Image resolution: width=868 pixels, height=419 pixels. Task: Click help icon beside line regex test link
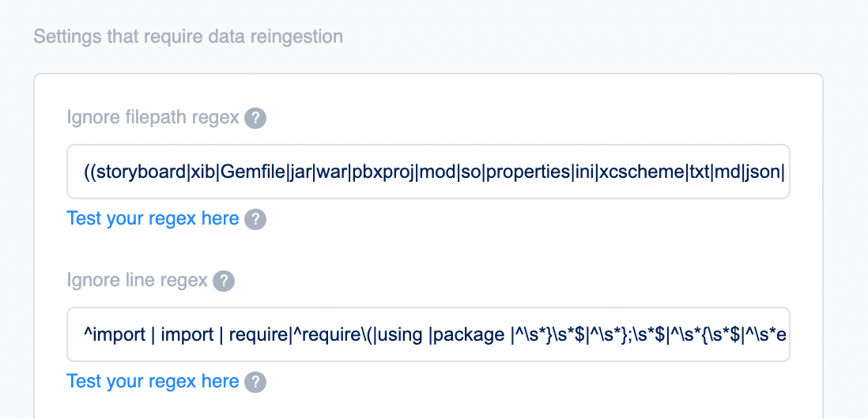click(x=255, y=382)
